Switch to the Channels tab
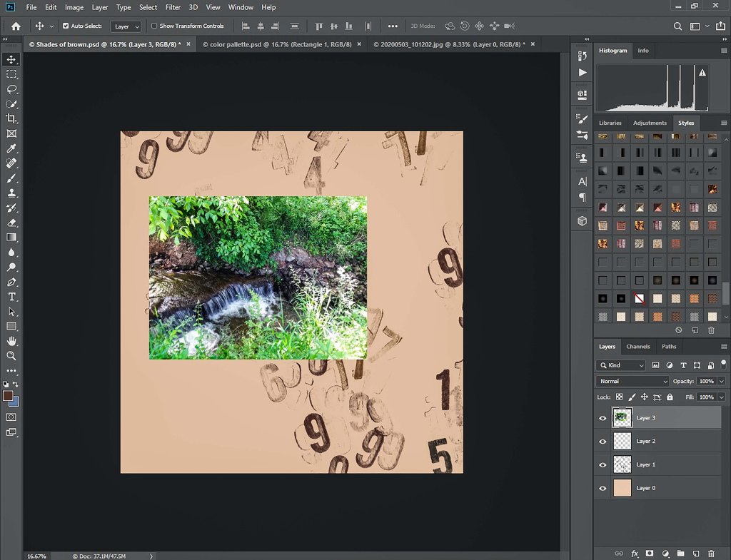Viewport: 731px width, 560px height. [x=638, y=347]
